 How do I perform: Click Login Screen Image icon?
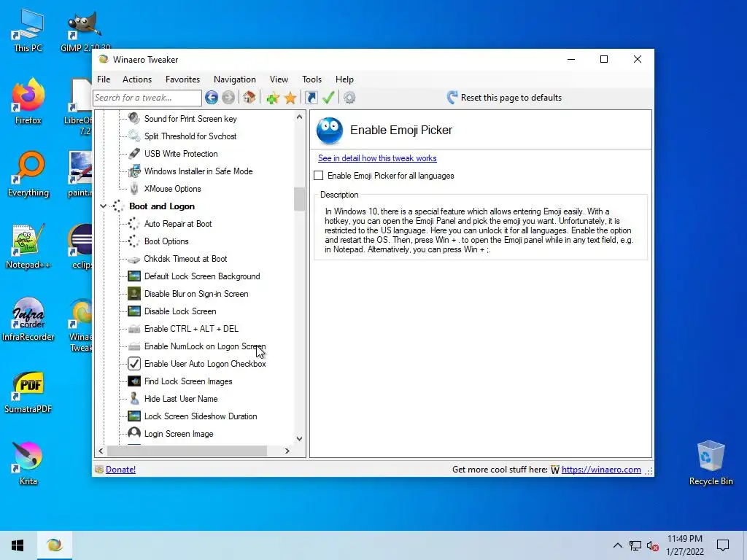point(134,433)
